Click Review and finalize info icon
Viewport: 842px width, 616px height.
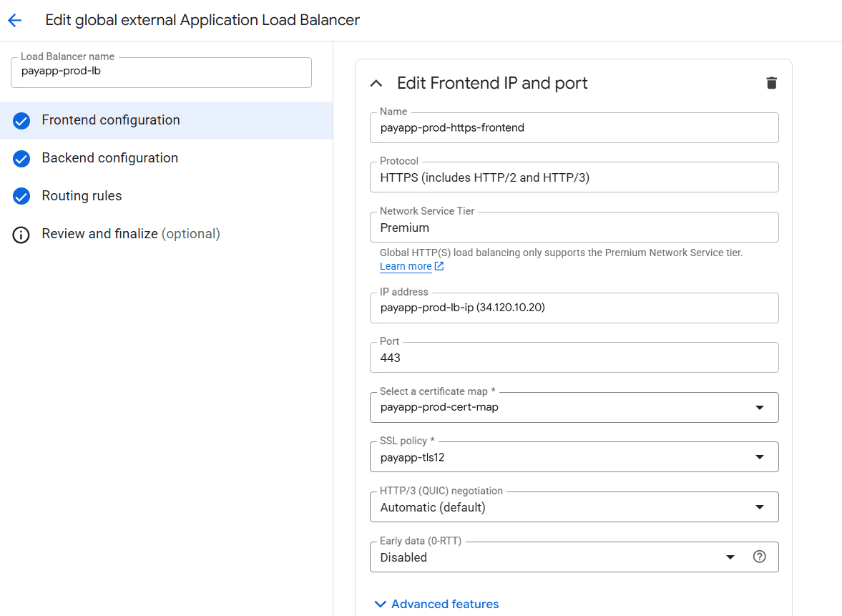point(21,235)
